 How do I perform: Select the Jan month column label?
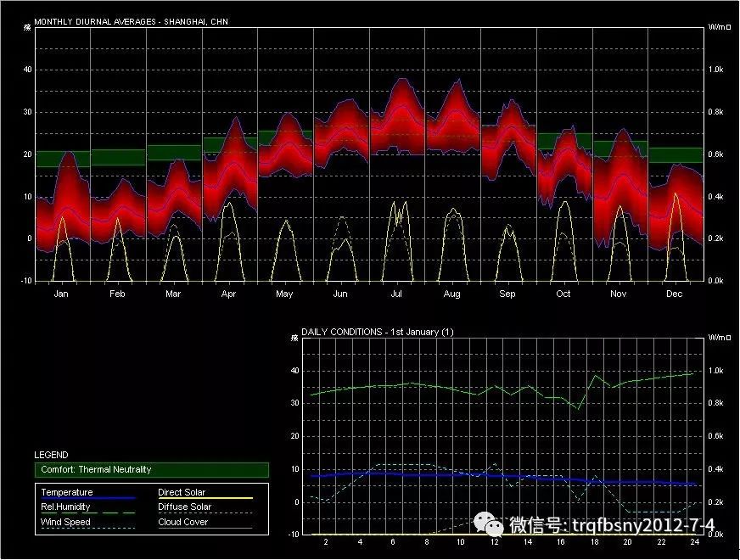pos(61,294)
